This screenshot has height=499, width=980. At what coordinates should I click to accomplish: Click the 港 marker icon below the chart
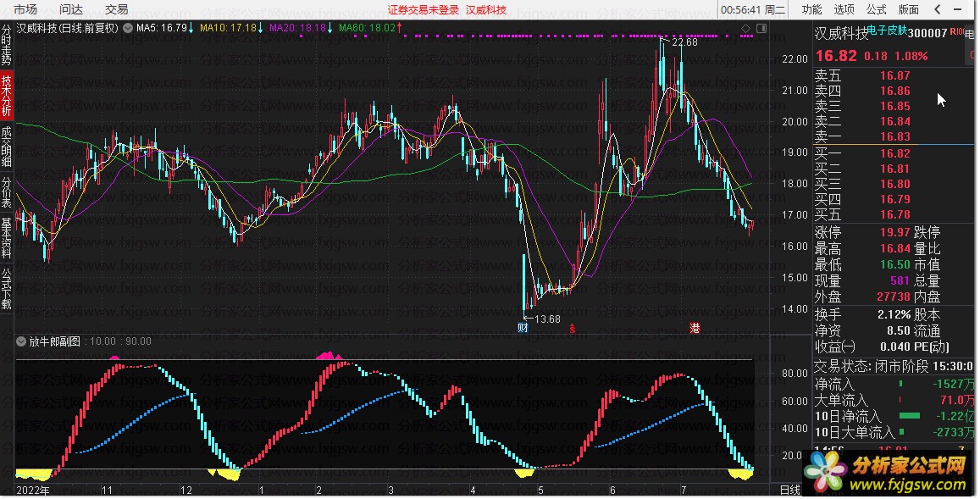695,328
